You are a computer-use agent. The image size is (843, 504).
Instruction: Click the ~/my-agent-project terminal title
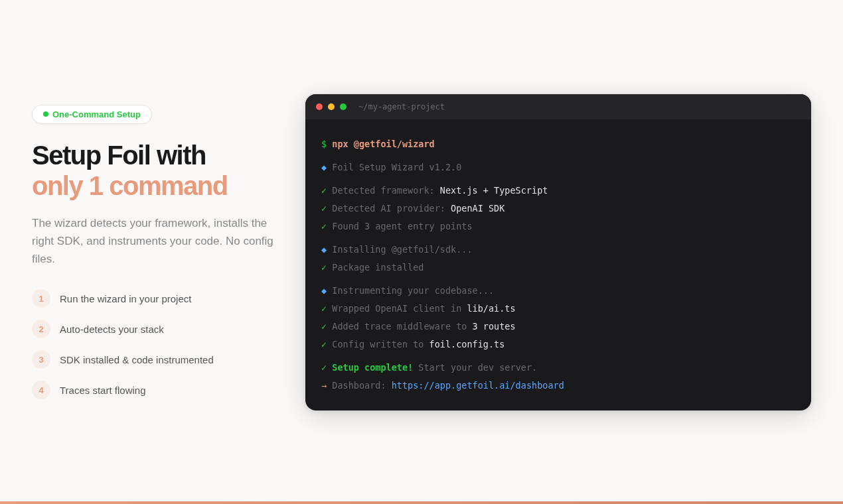402,107
